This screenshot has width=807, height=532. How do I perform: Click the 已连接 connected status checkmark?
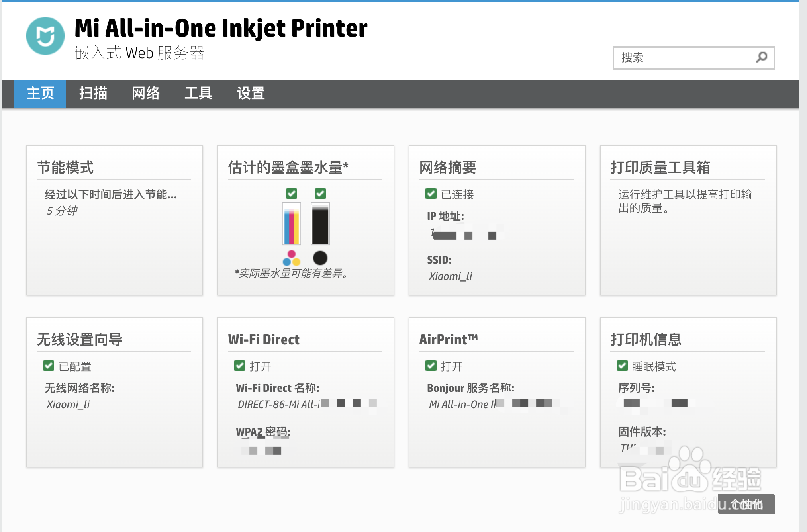click(x=431, y=194)
